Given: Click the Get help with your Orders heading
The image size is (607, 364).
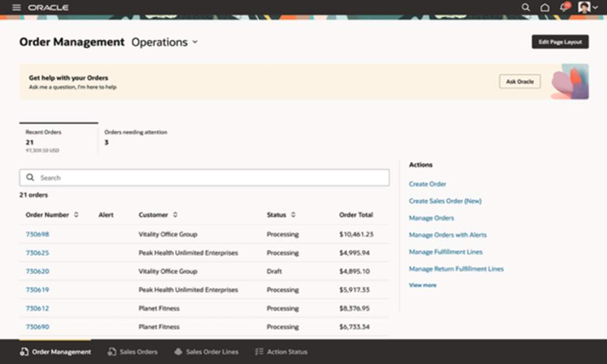Looking at the screenshot, I should click(69, 78).
